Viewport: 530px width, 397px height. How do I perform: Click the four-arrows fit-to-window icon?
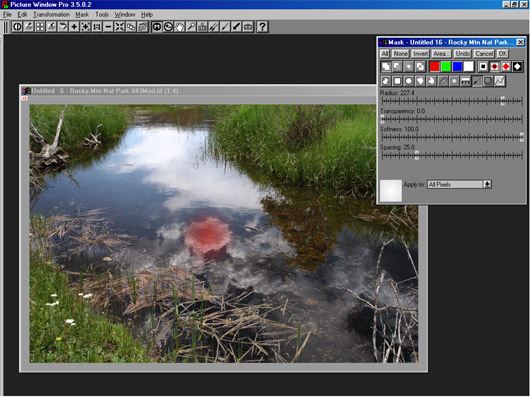tap(119, 27)
